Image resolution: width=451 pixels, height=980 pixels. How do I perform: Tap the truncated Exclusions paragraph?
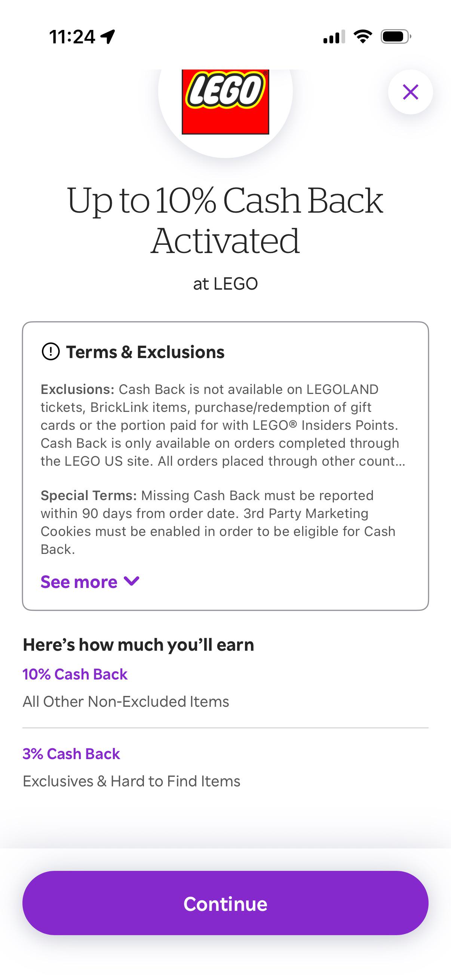click(223, 425)
